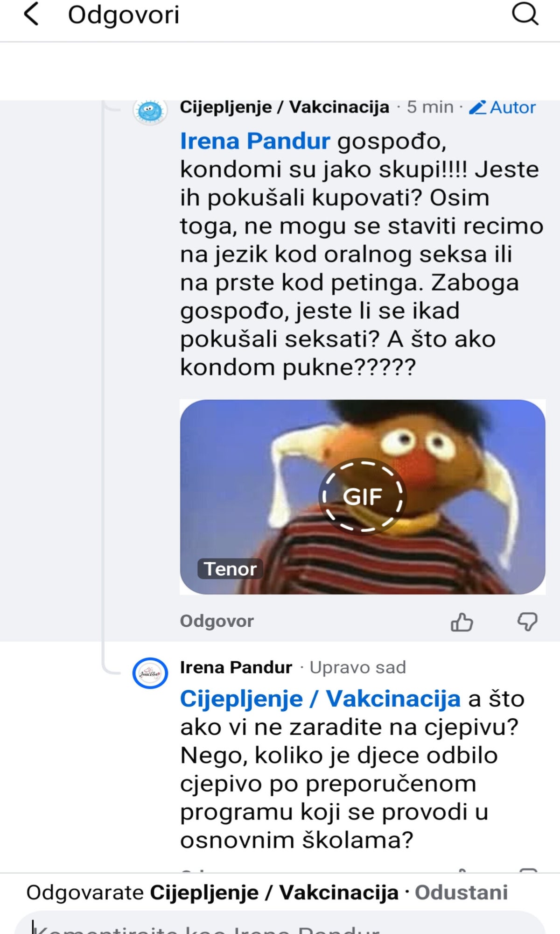The image size is (560, 934).
Task: Like the Cijepljenje / Vakcinacija comment with thumbs up
Action: click(462, 622)
